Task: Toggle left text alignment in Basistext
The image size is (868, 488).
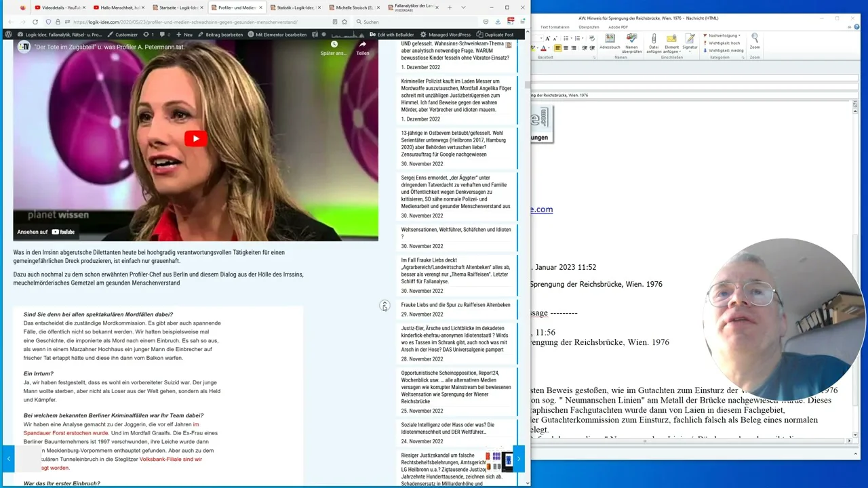Action: tap(558, 48)
